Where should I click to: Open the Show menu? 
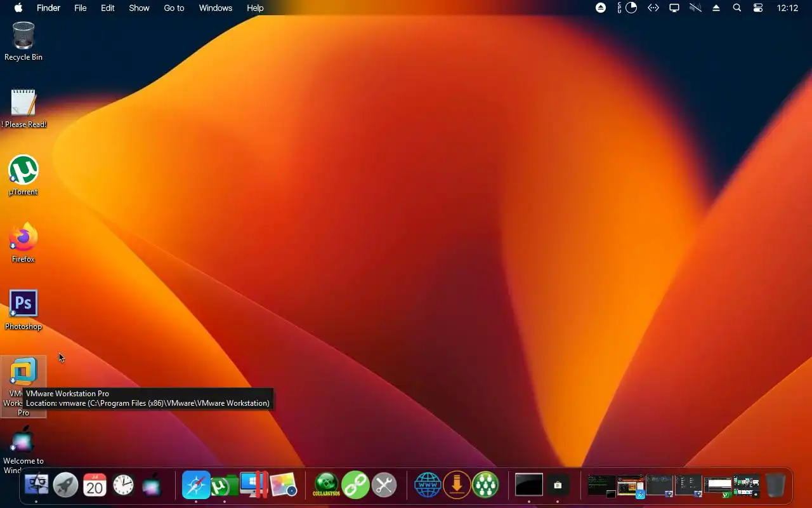pos(139,8)
